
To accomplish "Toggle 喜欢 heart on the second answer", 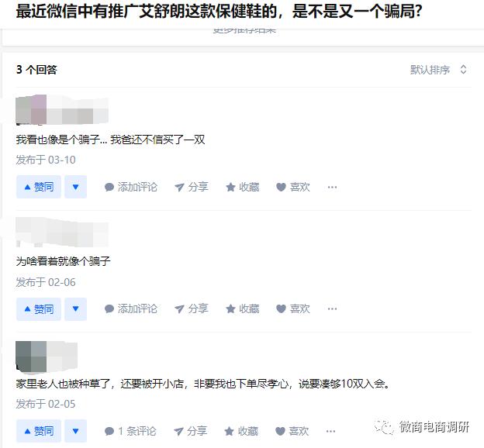I will coord(293,308).
